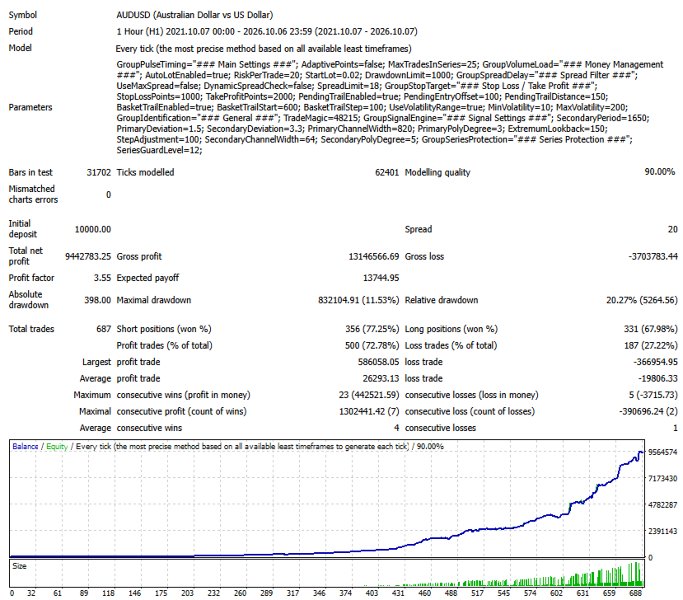Image resolution: width=683 pixels, height=600 pixels.
Task: Select the Profit factor value 3.55
Action: click(x=102, y=278)
